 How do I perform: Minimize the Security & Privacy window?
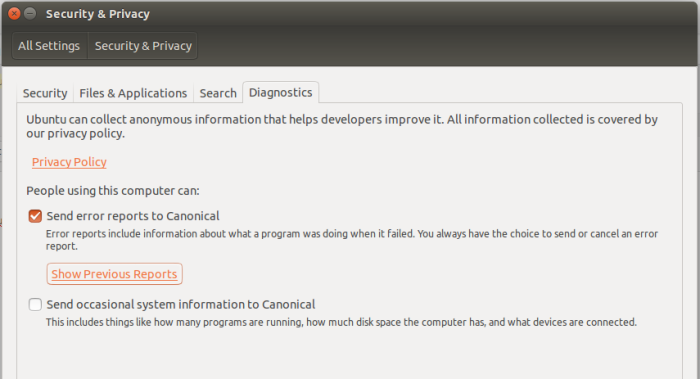pos(30,14)
